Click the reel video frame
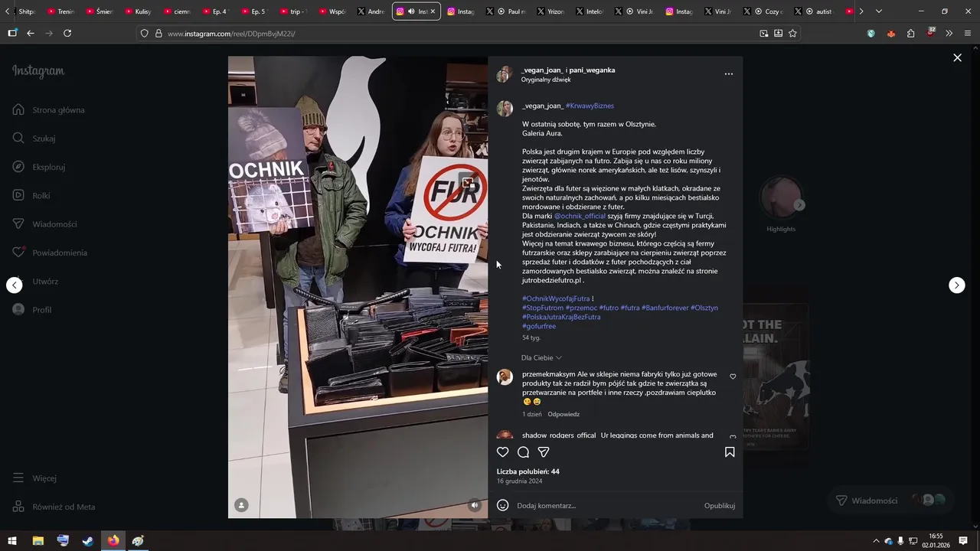 (x=358, y=287)
